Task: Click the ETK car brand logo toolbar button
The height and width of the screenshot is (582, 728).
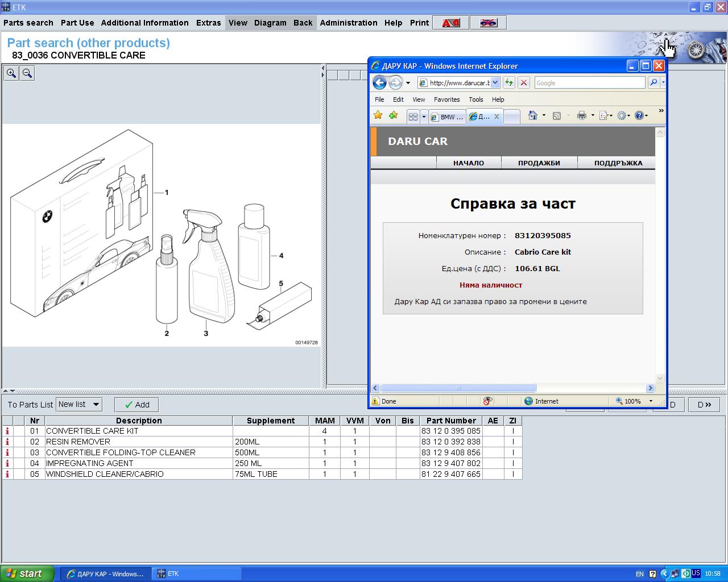Action: click(x=451, y=23)
